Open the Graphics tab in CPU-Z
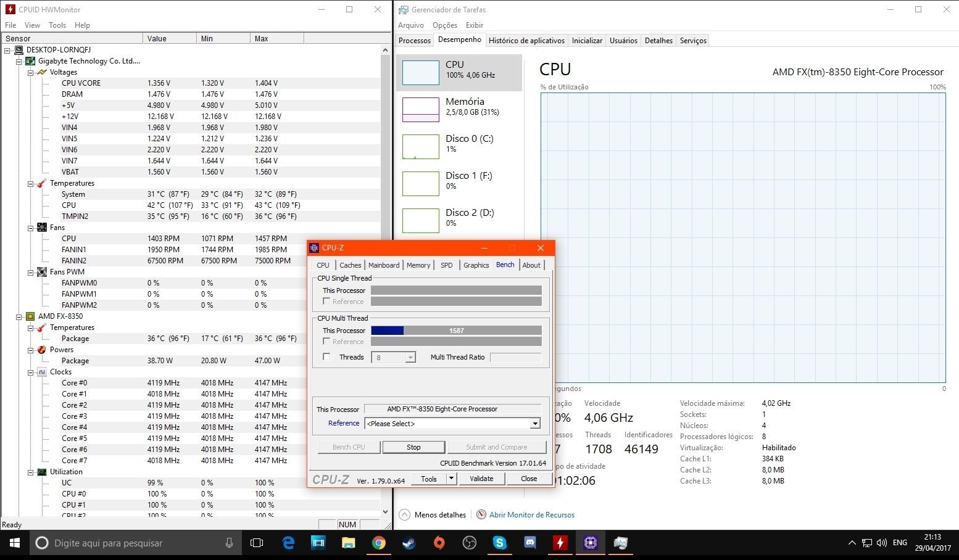The image size is (959, 560). 476,265
